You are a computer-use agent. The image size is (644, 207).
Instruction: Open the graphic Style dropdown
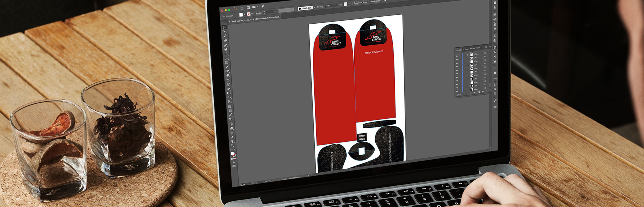pos(349,4)
